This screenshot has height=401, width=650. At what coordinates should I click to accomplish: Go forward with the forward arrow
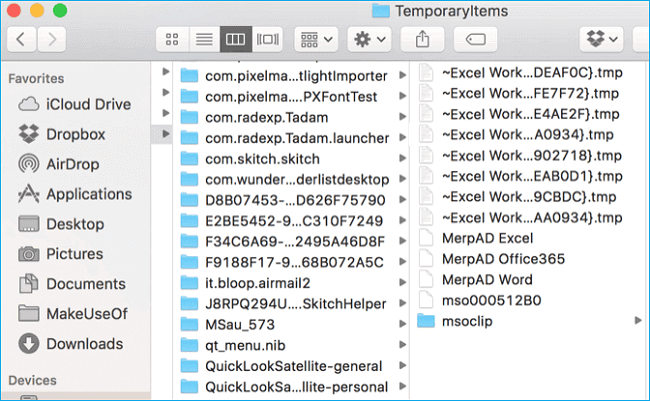(x=51, y=40)
